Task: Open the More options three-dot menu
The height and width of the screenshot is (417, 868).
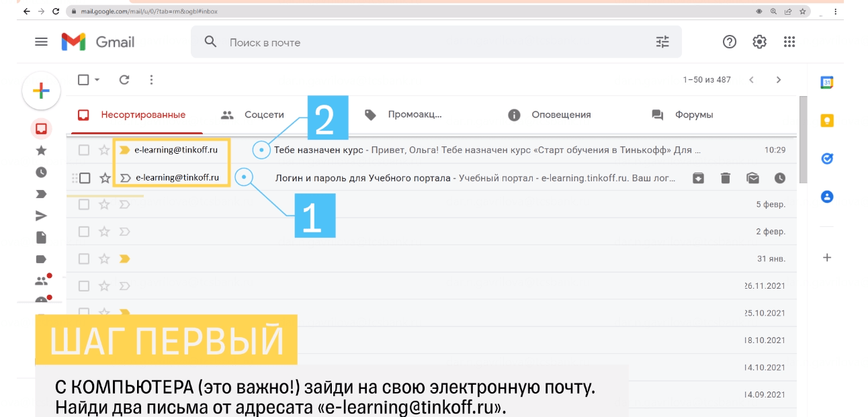Action: click(151, 79)
